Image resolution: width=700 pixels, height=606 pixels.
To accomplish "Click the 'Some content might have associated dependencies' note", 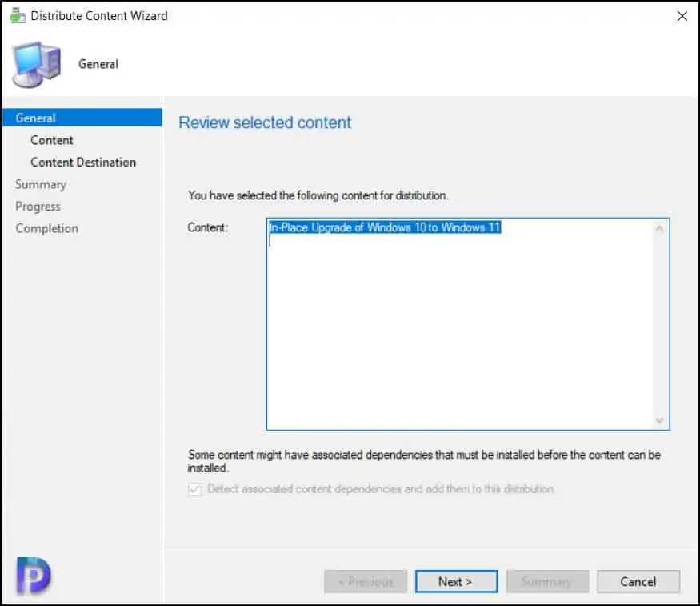I will pyautogui.click(x=424, y=461).
